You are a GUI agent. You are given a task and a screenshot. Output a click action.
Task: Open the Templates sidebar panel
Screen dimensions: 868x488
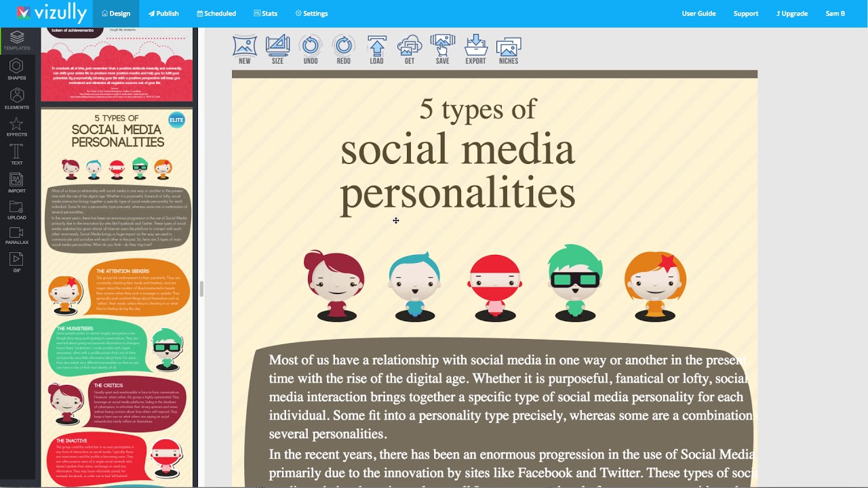[17, 41]
